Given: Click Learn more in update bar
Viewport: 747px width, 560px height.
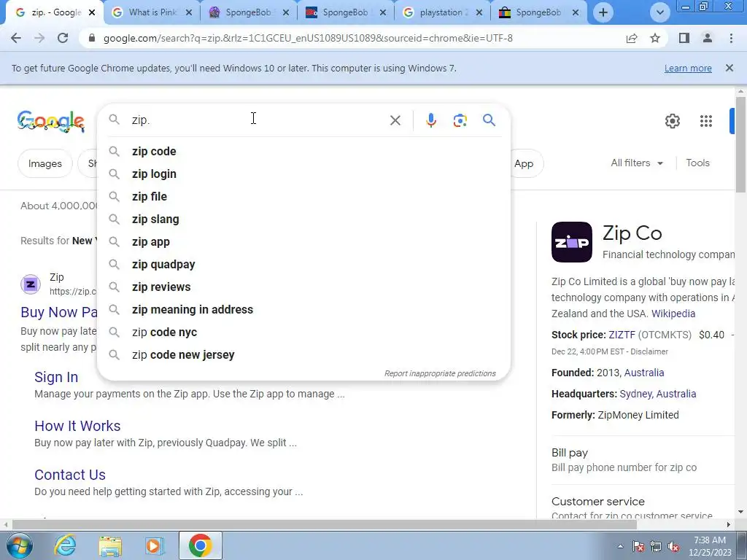Looking at the screenshot, I should coord(688,68).
